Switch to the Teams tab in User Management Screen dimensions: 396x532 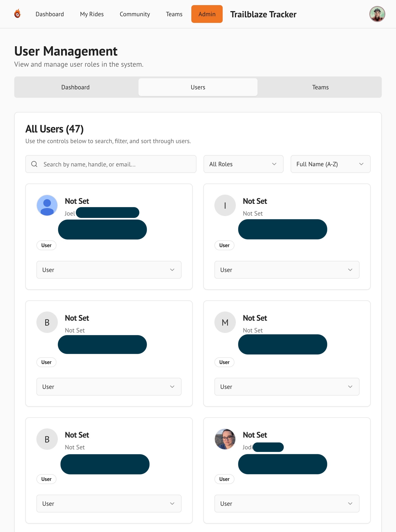(x=320, y=87)
